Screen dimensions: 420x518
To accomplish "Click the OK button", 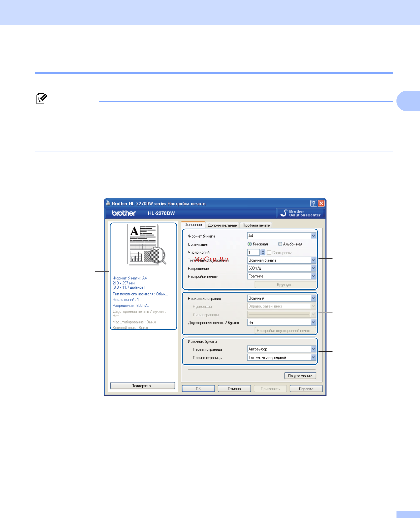I will pos(198,389).
